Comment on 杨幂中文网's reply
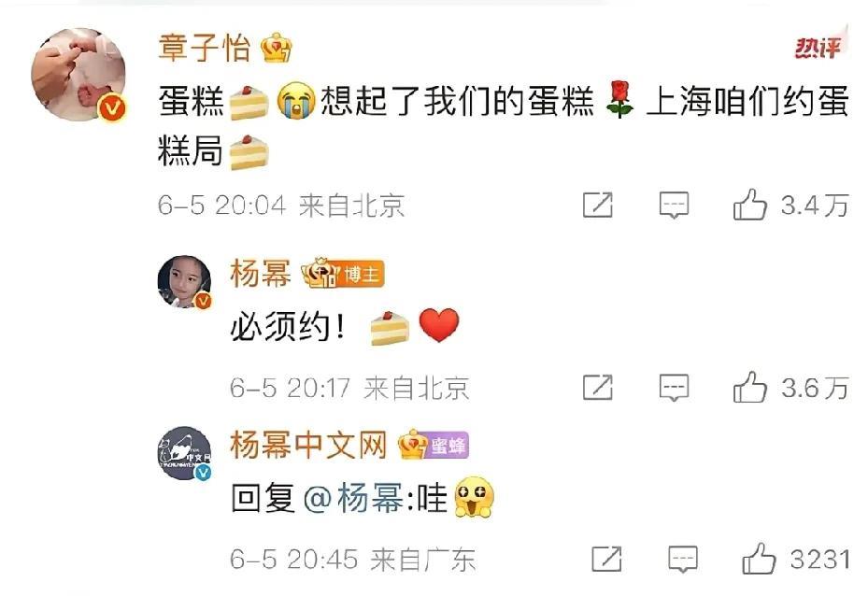 [683, 560]
